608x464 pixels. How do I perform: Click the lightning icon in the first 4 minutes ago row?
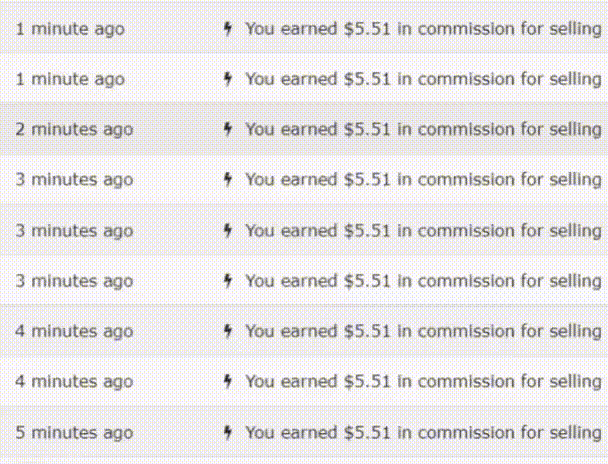(228, 331)
